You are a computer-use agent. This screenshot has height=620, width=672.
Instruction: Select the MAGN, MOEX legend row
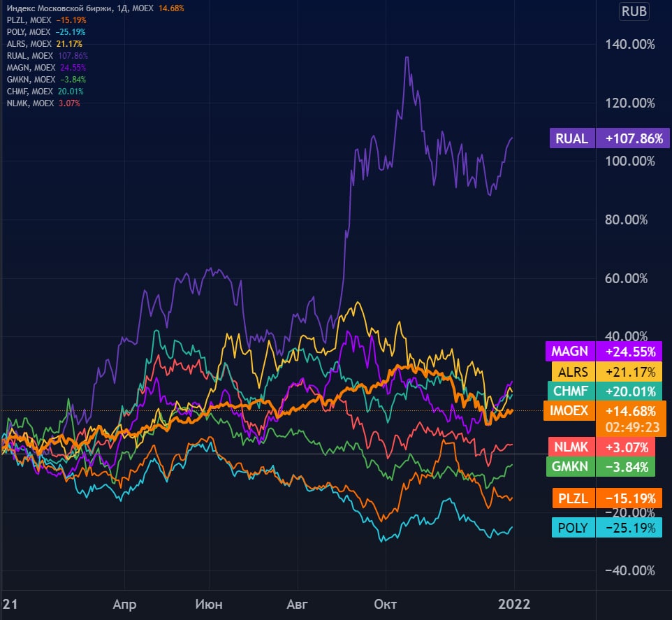click(x=46, y=68)
